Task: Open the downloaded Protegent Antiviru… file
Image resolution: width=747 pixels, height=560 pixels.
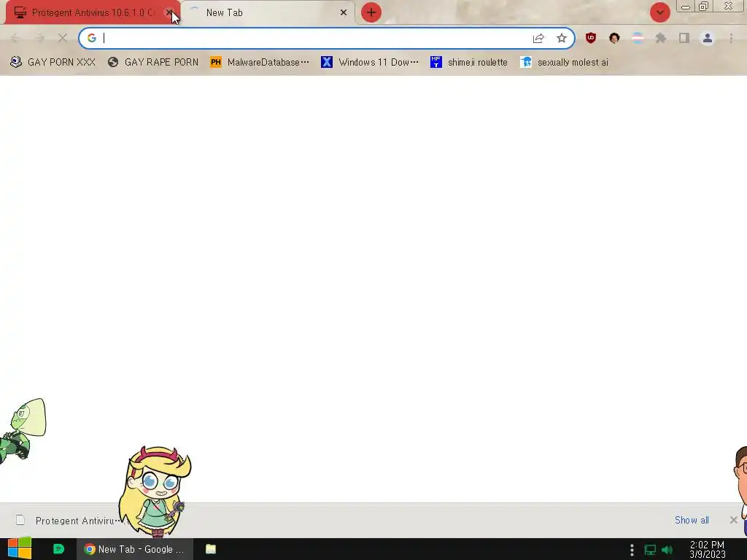Action: pyautogui.click(x=71, y=521)
